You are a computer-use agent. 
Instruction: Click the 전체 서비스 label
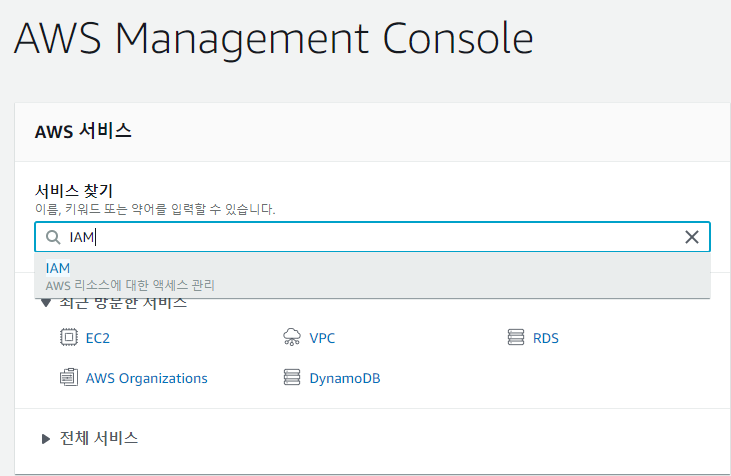point(99,438)
